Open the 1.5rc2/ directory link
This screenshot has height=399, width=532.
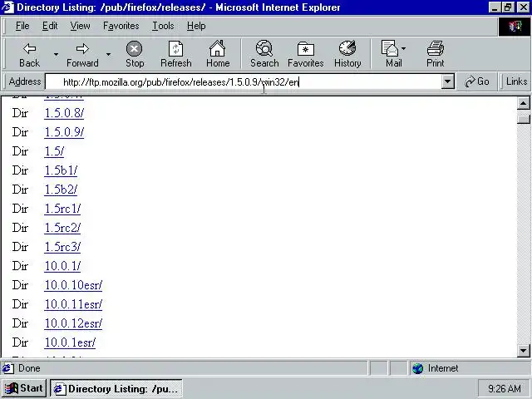(63, 228)
